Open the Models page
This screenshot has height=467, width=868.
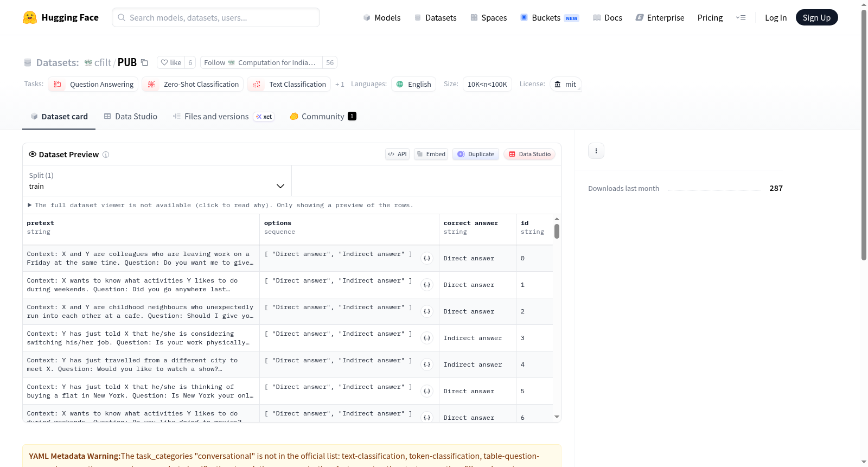coord(382,17)
